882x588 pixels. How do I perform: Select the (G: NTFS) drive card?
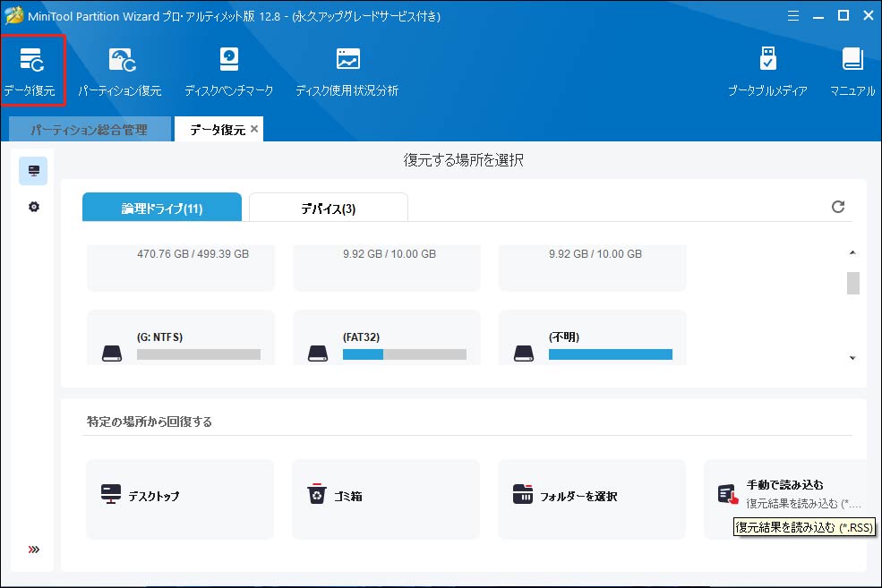181,337
